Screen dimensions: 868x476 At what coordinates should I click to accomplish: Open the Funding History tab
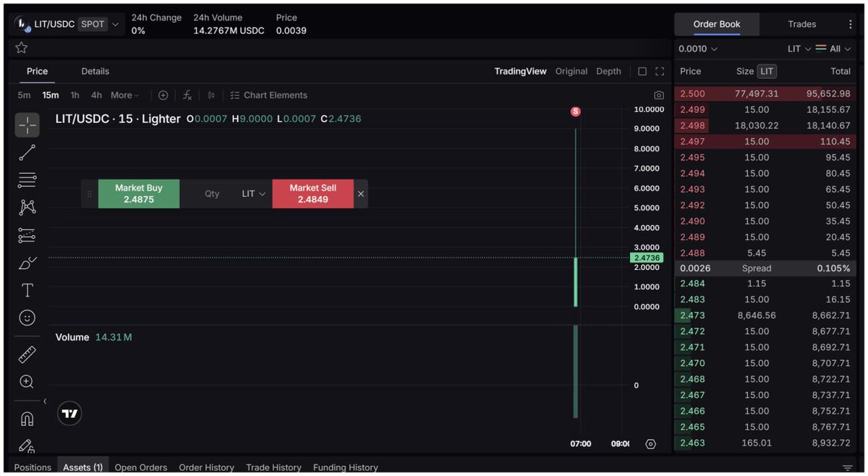coord(346,467)
